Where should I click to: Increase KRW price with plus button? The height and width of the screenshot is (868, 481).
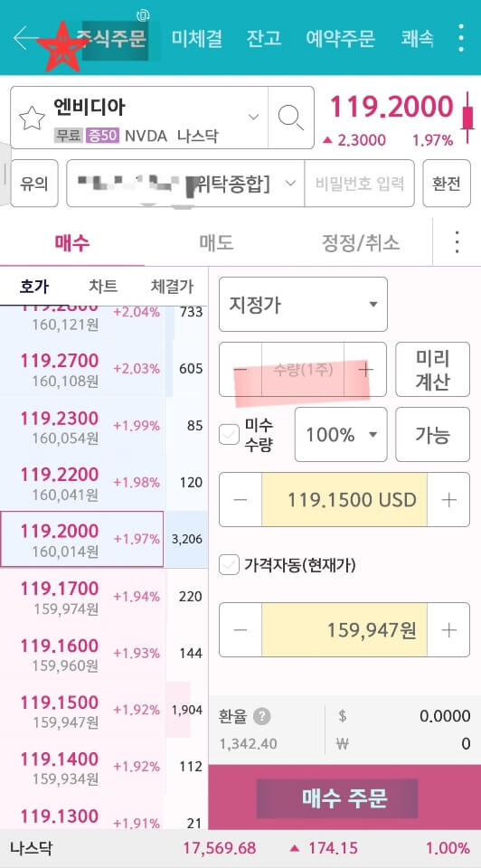pyautogui.click(x=448, y=630)
